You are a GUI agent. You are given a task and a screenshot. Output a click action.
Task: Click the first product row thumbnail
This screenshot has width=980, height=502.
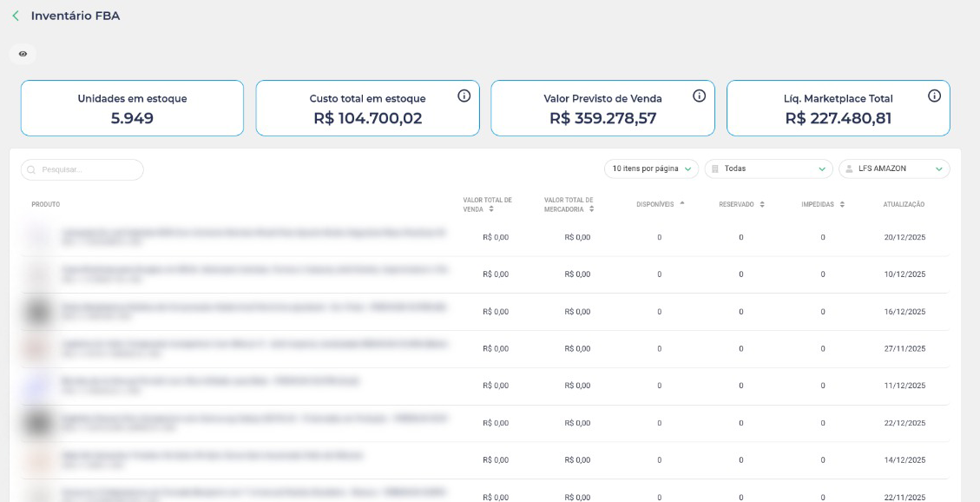(x=37, y=237)
